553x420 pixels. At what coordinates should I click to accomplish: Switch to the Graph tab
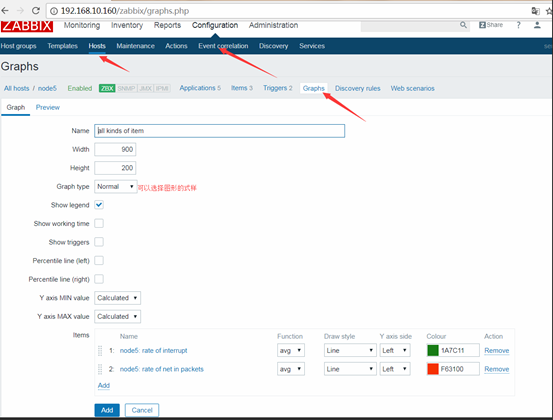pos(16,108)
